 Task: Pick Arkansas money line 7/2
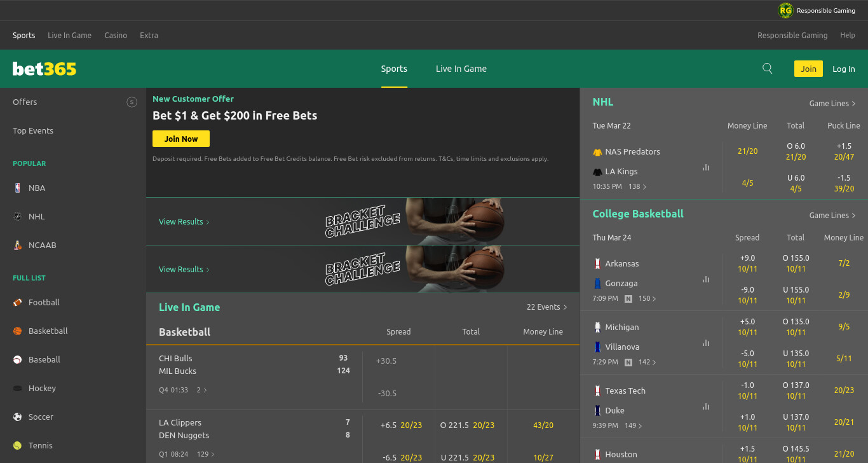[844, 263]
